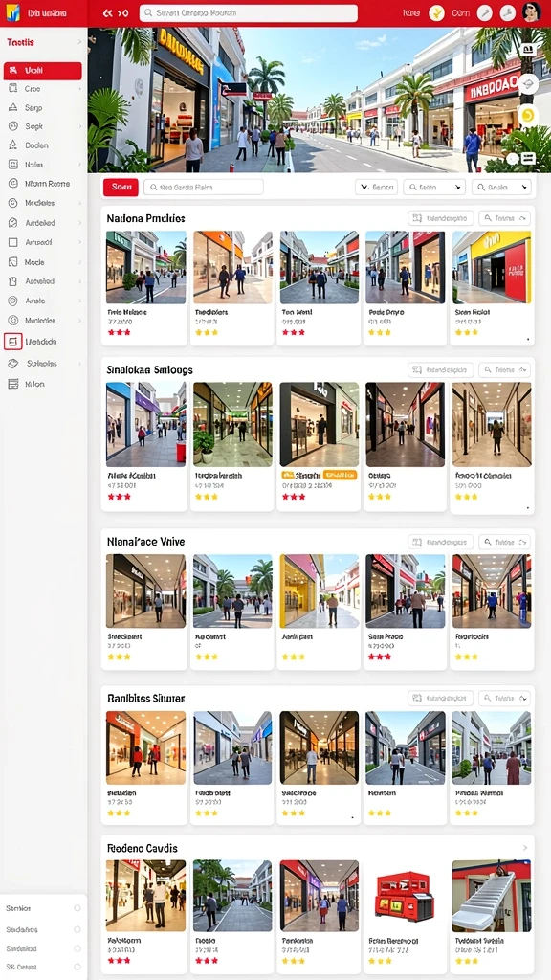Select the first radio button in the bottom-left panel
The width and height of the screenshot is (551, 980).
(x=77, y=908)
